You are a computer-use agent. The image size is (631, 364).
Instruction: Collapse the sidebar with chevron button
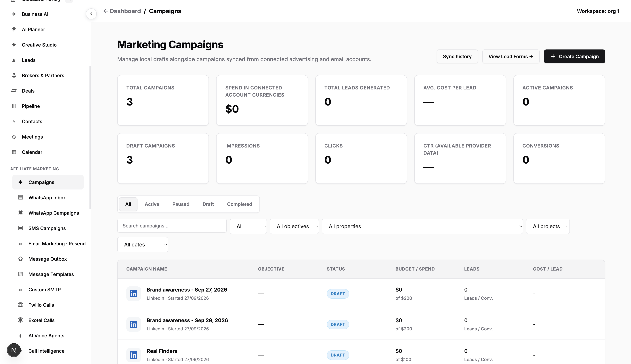(91, 14)
